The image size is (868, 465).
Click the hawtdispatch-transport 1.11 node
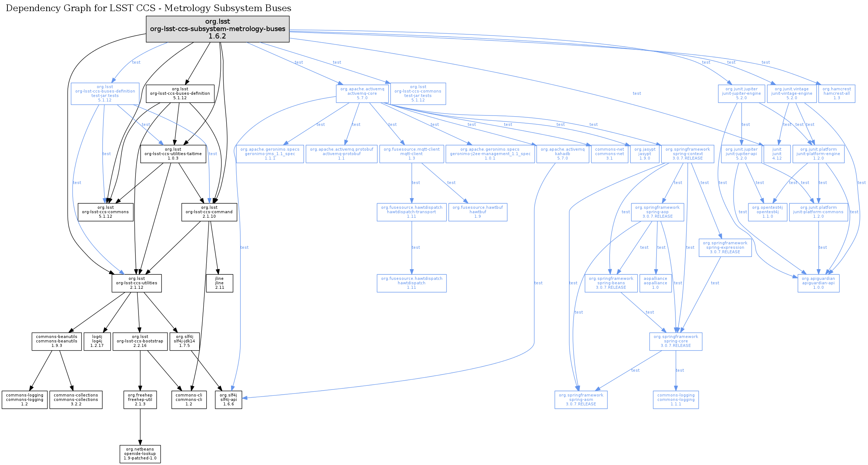click(x=411, y=212)
